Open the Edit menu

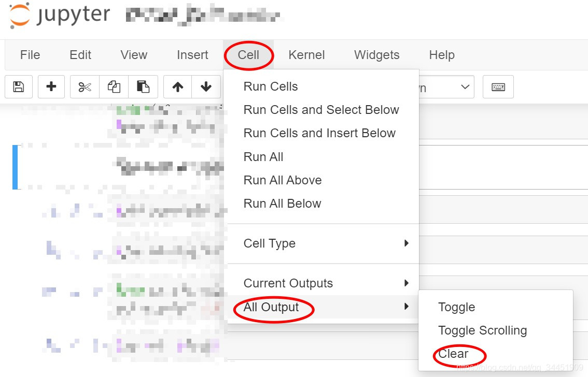pos(80,55)
